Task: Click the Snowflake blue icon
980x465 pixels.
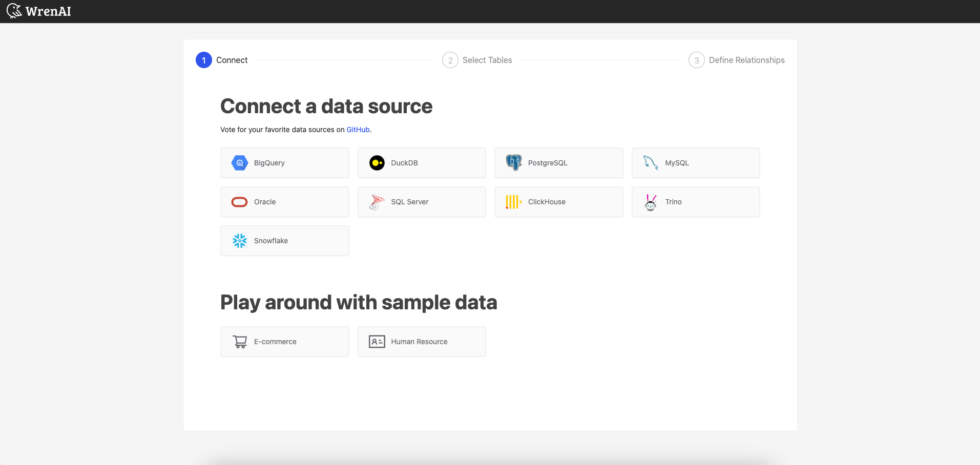Action: 240,241
